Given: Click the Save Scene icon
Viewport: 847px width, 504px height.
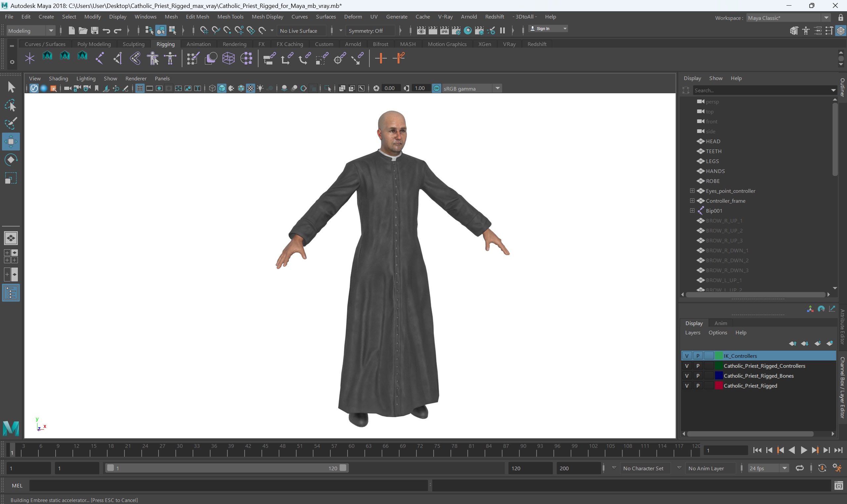Looking at the screenshot, I should click(x=94, y=30).
